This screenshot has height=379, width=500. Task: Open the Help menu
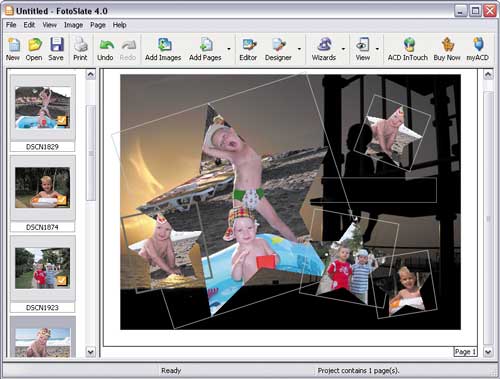click(x=119, y=25)
